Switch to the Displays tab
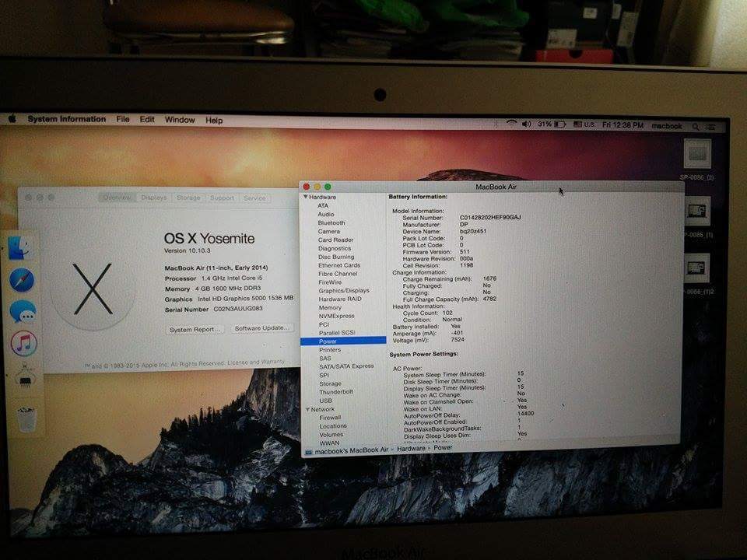This screenshot has width=747, height=560. (x=154, y=198)
